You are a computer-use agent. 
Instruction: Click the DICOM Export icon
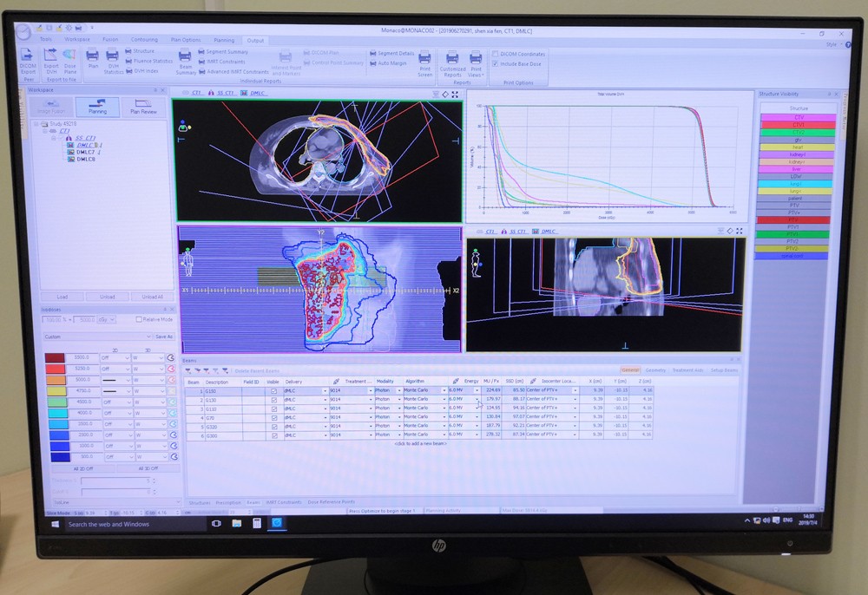[28, 59]
